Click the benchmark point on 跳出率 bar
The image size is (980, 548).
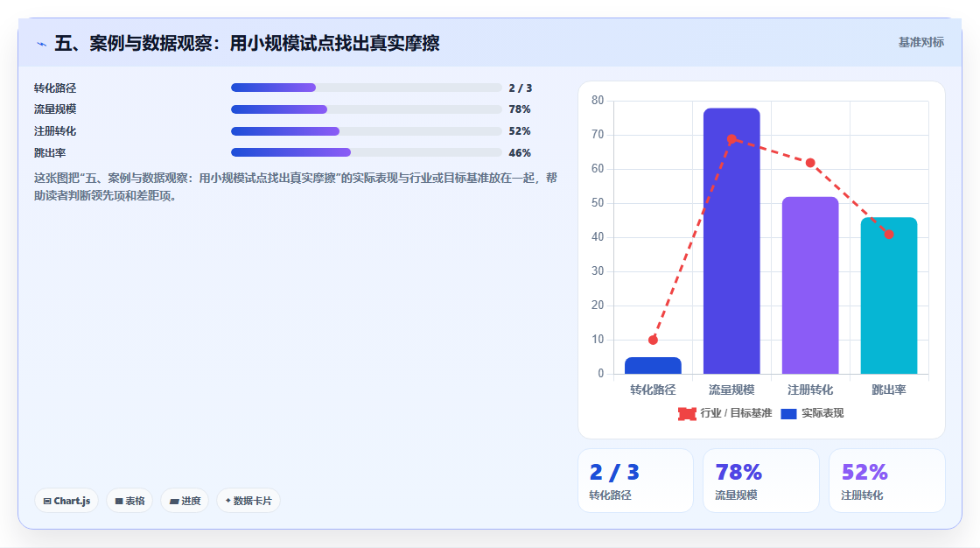[x=889, y=234]
